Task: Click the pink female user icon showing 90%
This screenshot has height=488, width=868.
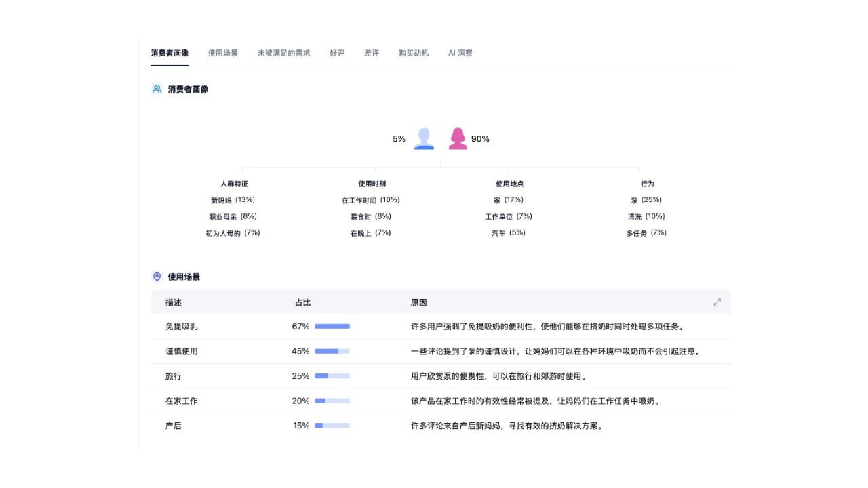Action: [x=458, y=138]
